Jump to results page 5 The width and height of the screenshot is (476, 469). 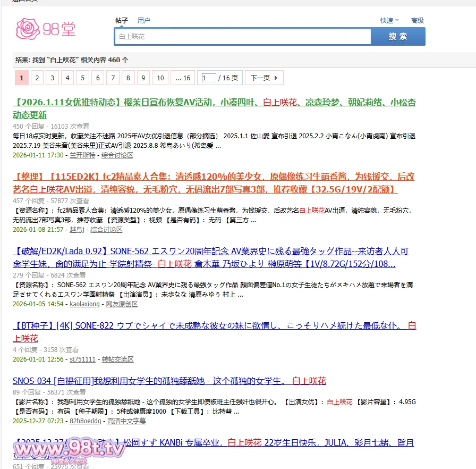pos(82,78)
